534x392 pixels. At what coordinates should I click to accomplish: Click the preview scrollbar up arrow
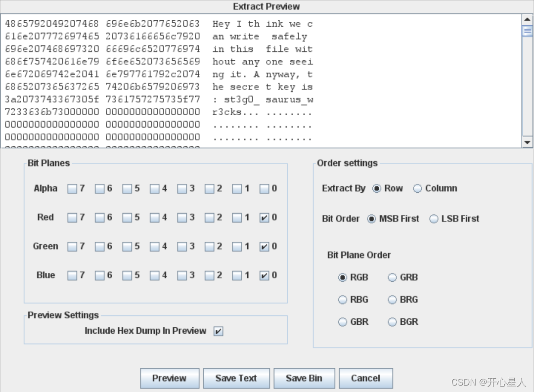click(x=527, y=19)
